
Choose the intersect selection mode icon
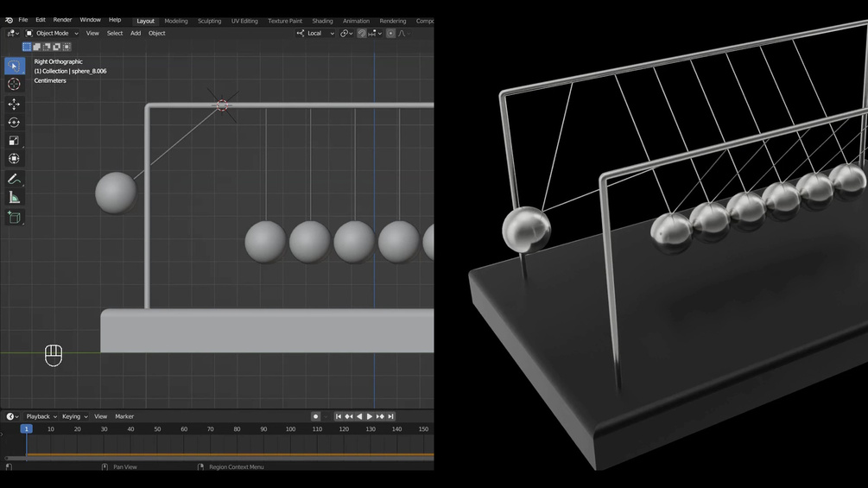pos(67,47)
